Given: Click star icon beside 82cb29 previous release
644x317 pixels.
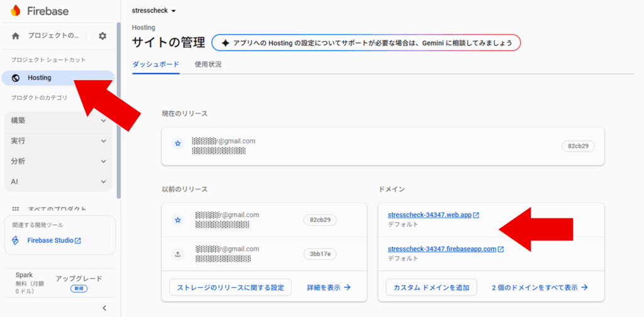Looking at the screenshot, I should pyautogui.click(x=178, y=220).
